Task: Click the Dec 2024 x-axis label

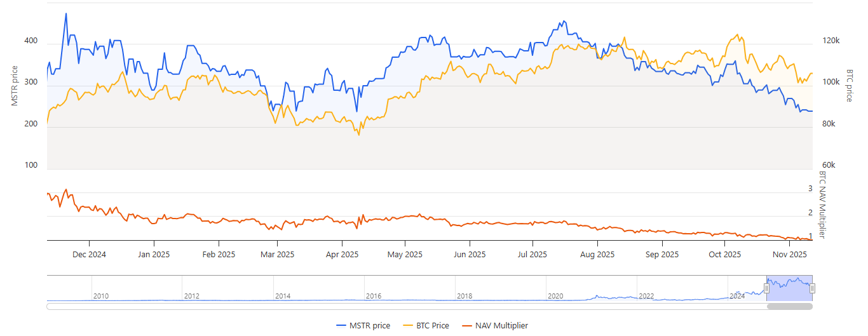Action: [x=90, y=255]
